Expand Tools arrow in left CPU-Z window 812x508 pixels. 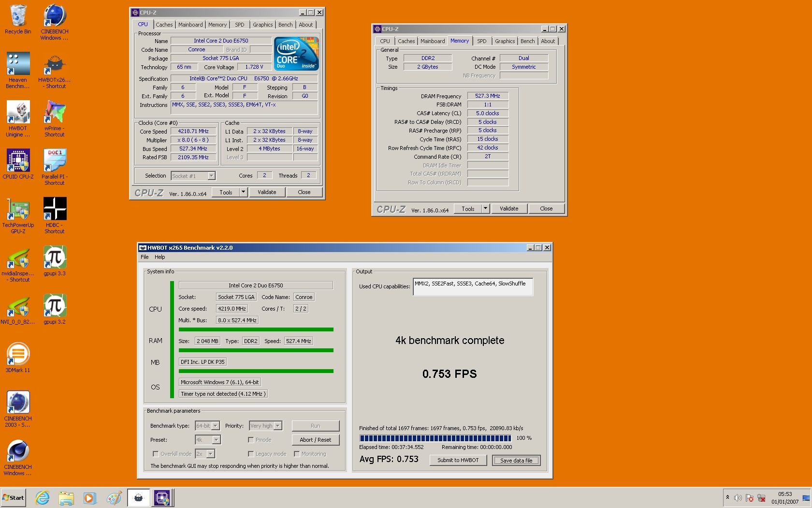pos(243,192)
